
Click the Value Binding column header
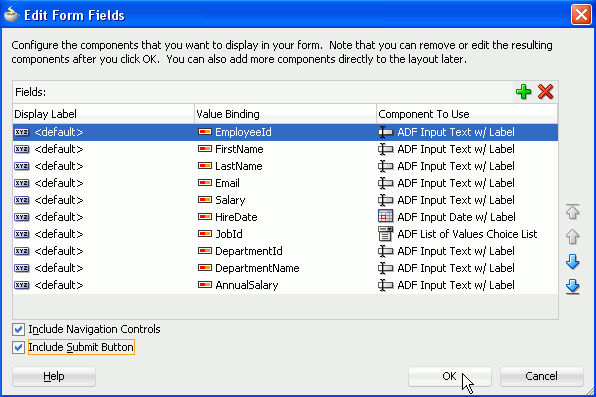coord(285,114)
